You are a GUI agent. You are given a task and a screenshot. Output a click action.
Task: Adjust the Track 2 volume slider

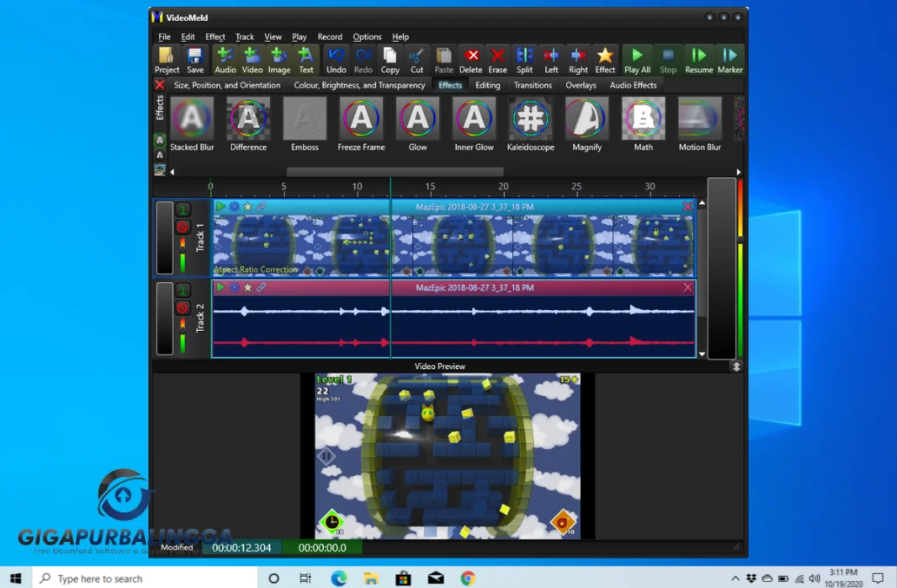(x=182, y=336)
